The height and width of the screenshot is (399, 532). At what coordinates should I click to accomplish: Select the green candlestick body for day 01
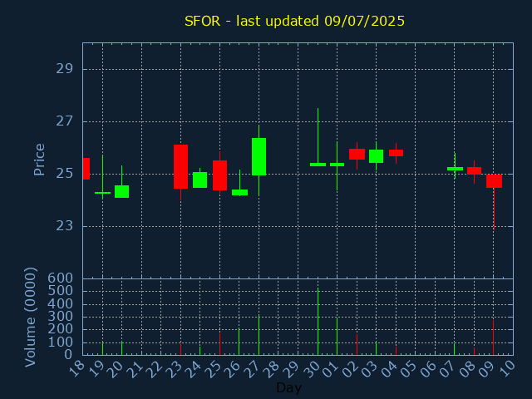[337, 165]
